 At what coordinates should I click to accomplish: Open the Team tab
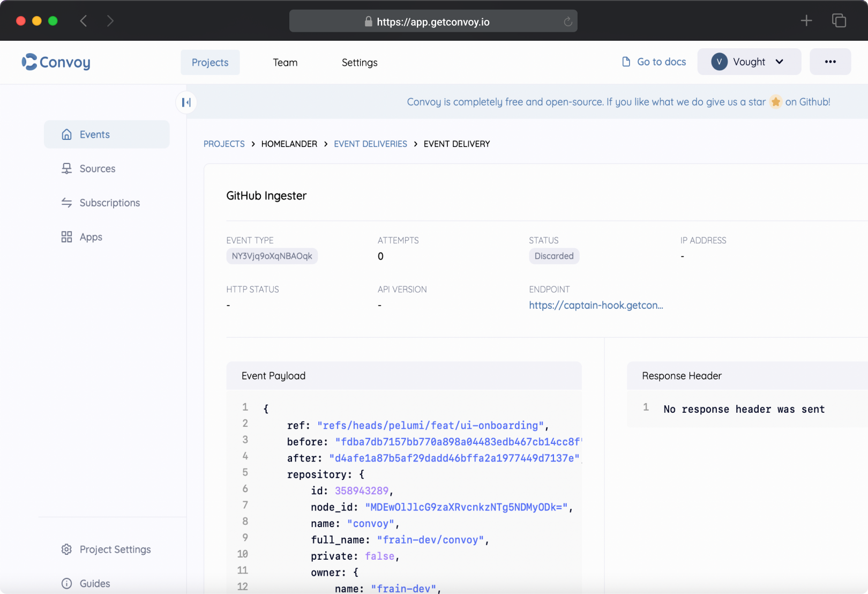285,63
